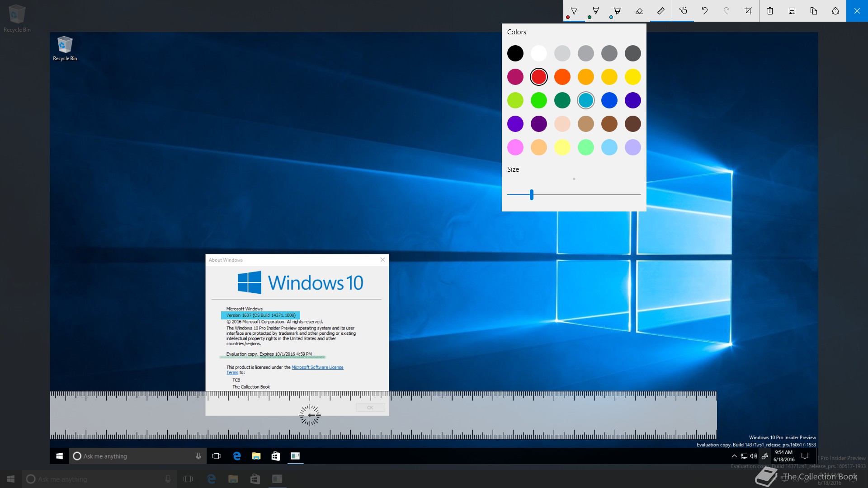Save the sketch with floppy icon
The height and width of the screenshot is (488, 868).
coord(792,11)
